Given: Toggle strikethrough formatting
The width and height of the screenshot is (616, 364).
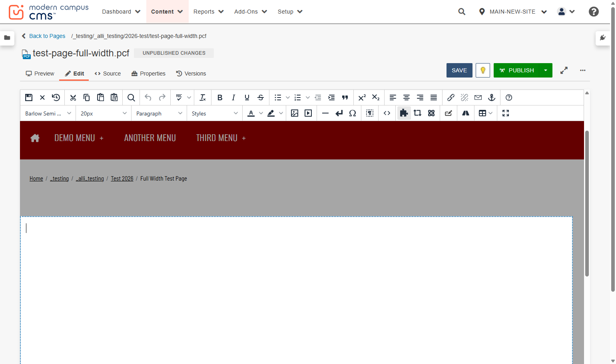Looking at the screenshot, I should [x=261, y=97].
